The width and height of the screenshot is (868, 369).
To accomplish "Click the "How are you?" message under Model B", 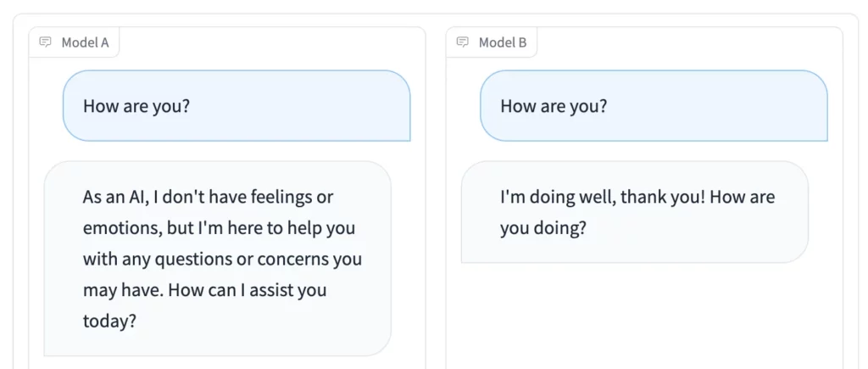I will point(554,107).
